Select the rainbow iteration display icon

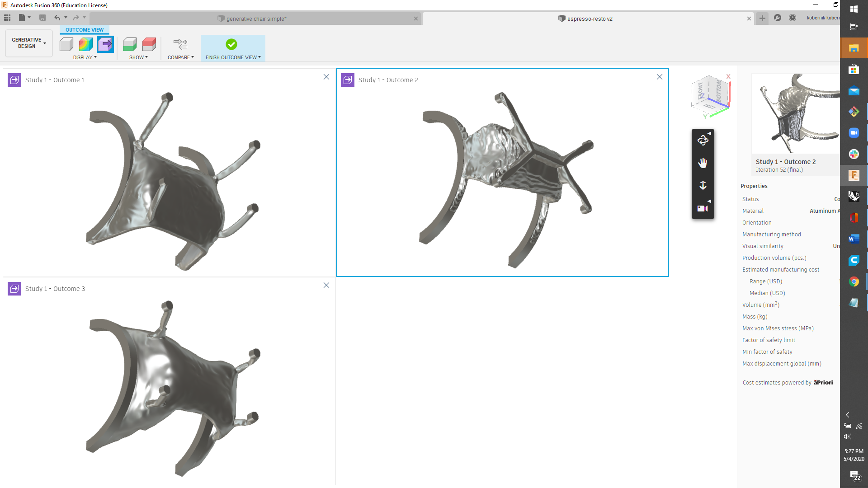tap(85, 44)
